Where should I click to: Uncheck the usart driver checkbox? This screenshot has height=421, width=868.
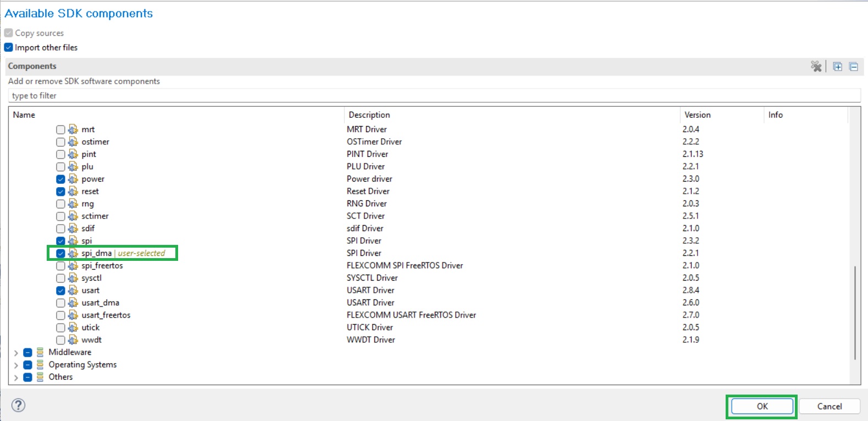60,291
